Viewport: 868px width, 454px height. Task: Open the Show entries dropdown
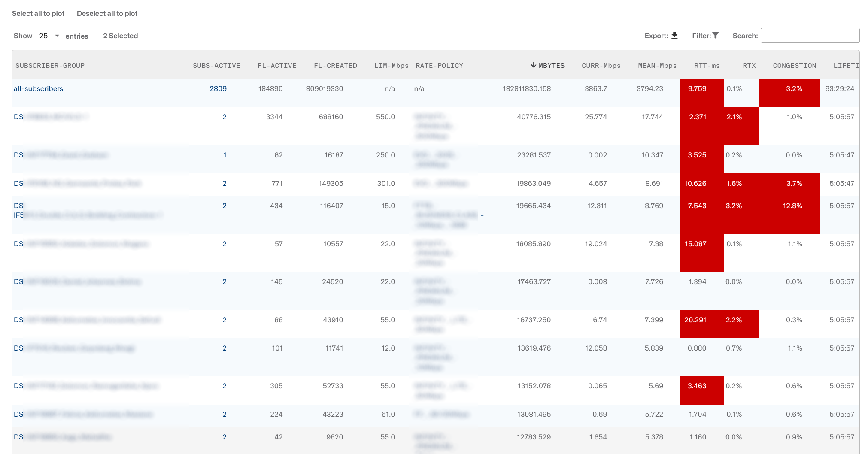pyautogui.click(x=49, y=36)
